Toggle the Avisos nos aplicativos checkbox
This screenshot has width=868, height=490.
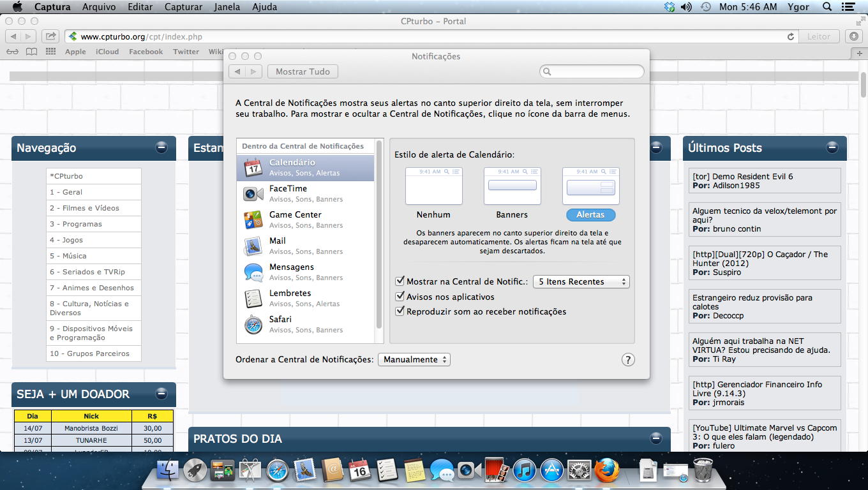pyautogui.click(x=400, y=297)
